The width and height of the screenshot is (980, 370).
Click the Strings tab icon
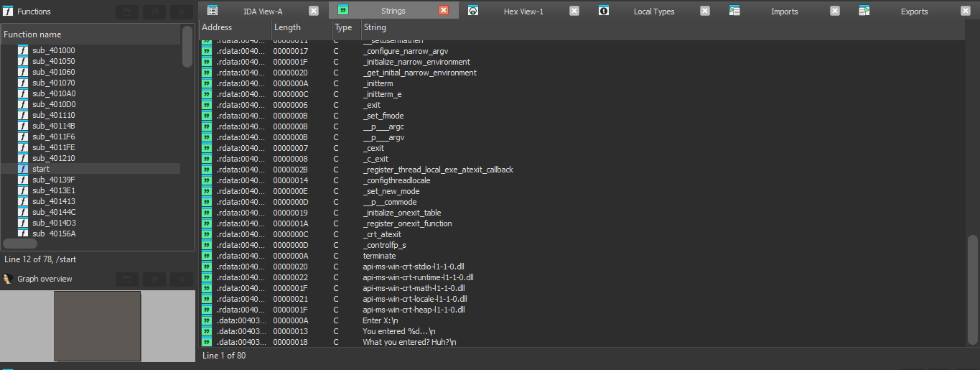tap(343, 11)
